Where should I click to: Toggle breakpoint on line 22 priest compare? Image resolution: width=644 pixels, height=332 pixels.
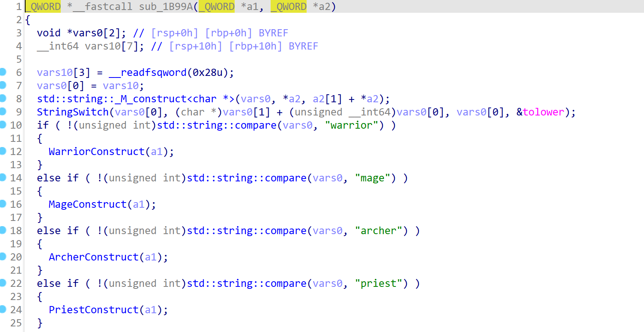(3, 283)
